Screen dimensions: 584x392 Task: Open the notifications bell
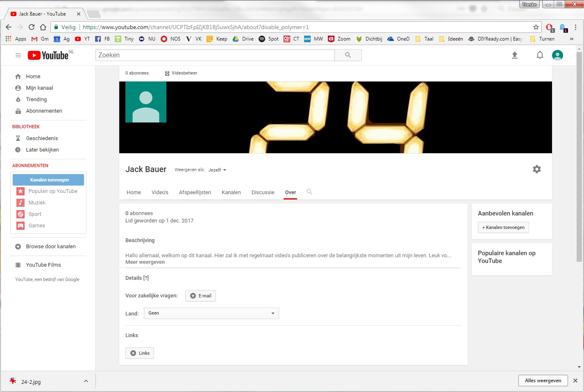(x=540, y=55)
